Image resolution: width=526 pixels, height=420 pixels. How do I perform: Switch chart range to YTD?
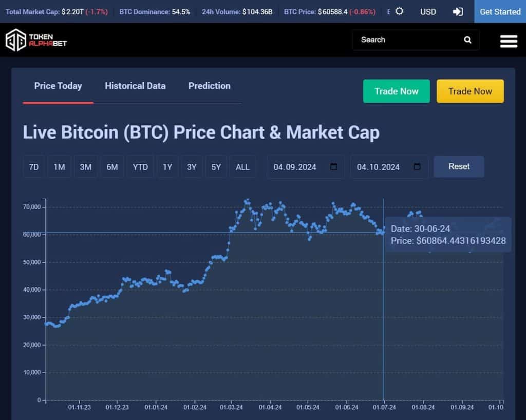pyautogui.click(x=140, y=166)
